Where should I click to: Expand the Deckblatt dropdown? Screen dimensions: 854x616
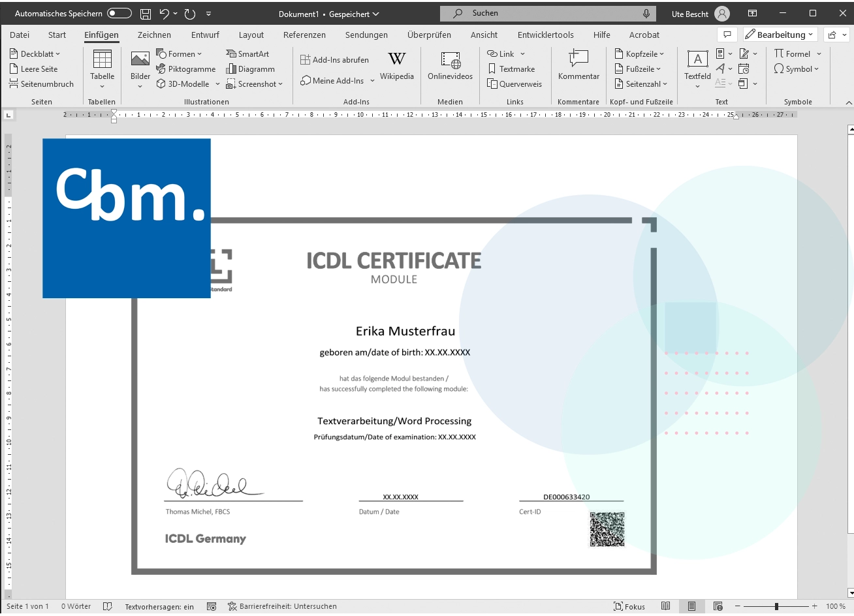pos(57,54)
